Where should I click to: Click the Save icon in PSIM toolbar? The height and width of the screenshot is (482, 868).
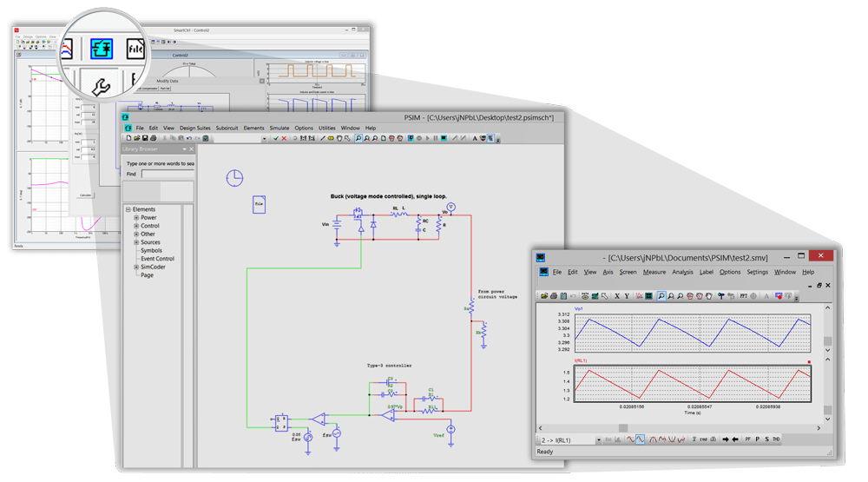pos(144,138)
